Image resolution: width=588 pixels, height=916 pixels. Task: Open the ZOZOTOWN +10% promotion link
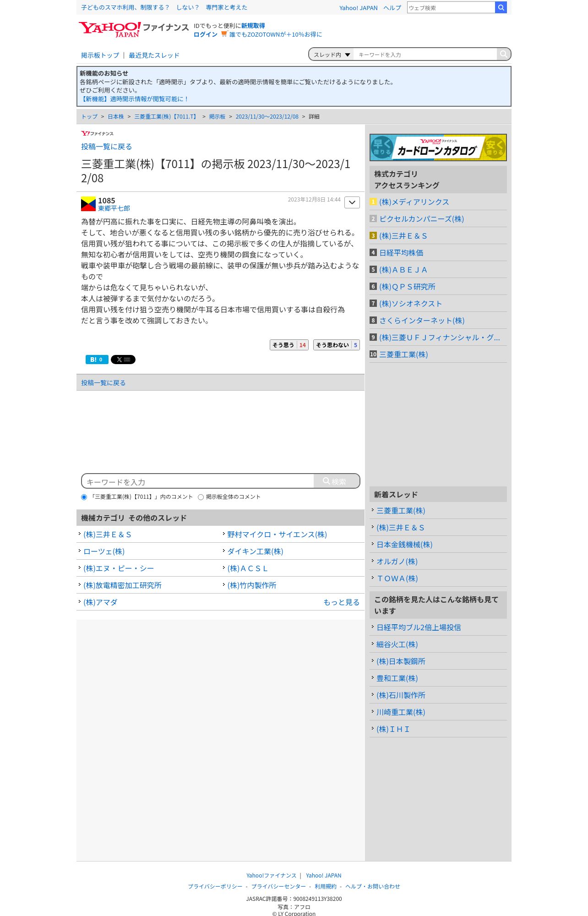coord(276,34)
